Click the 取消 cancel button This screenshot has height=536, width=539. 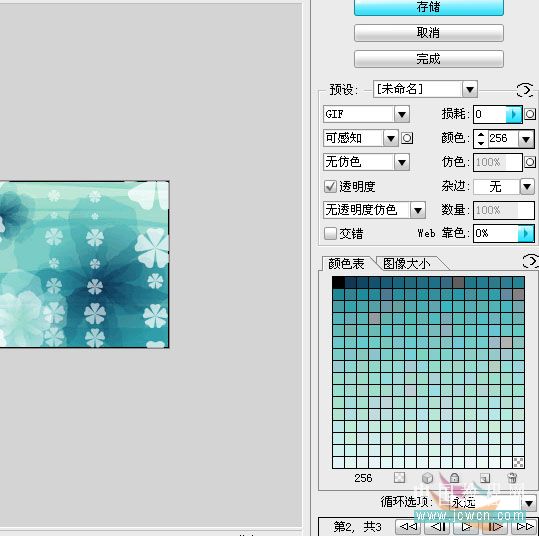click(429, 33)
